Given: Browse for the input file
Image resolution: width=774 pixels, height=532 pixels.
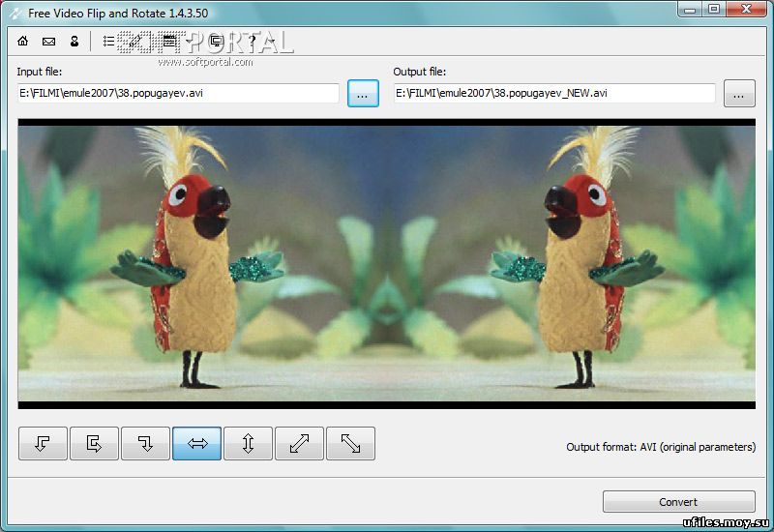Looking at the screenshot, I should pyautogui.click(x=363, y=94).
